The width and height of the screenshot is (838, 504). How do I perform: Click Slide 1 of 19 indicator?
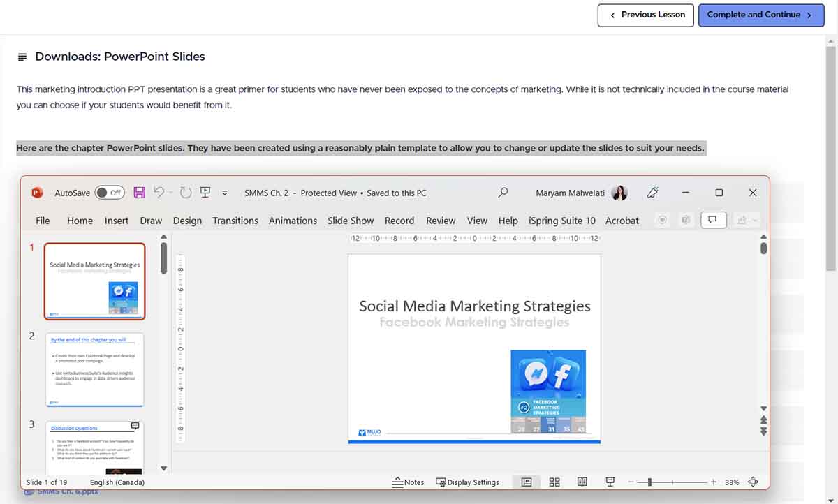[47, 482]
